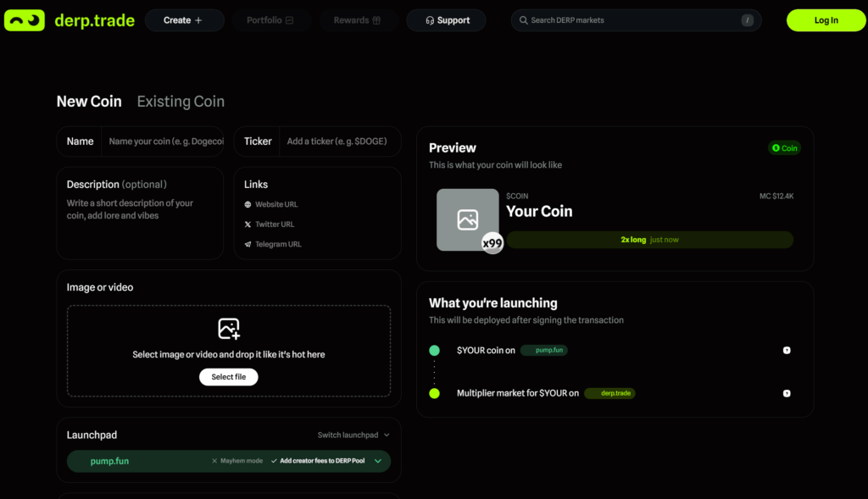Click the image upload icon in dropzone

pos(229,329)
